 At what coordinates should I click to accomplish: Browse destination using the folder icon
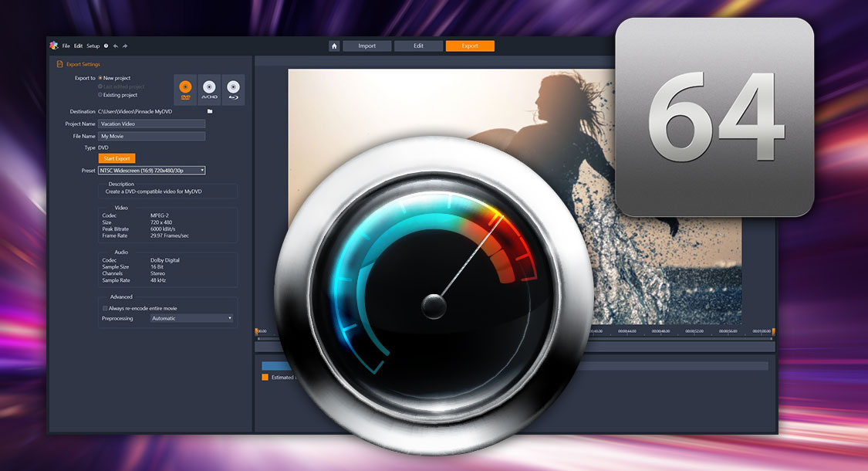[x=209, y=111]
